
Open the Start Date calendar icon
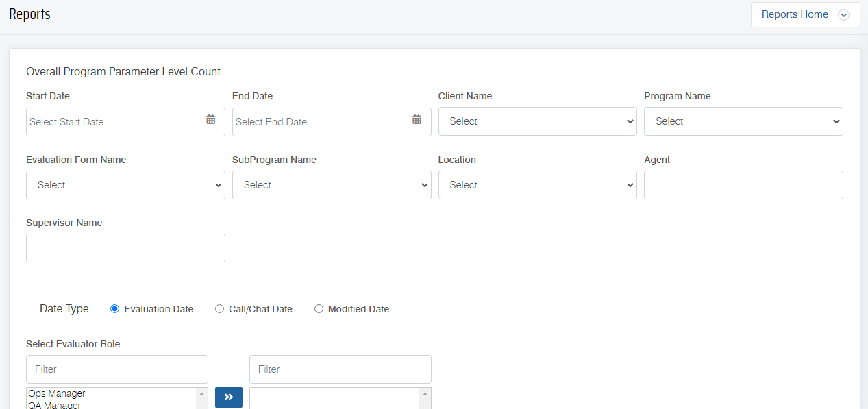point(211,119)
